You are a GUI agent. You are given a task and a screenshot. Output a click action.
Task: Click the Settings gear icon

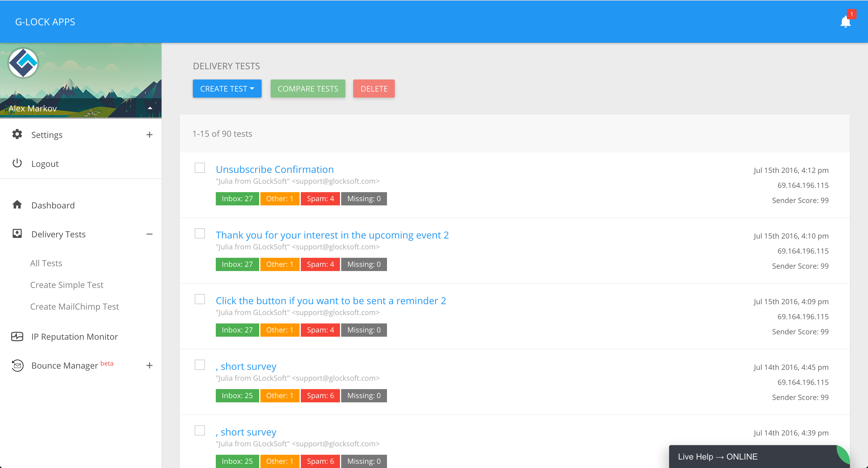point(17,134)
